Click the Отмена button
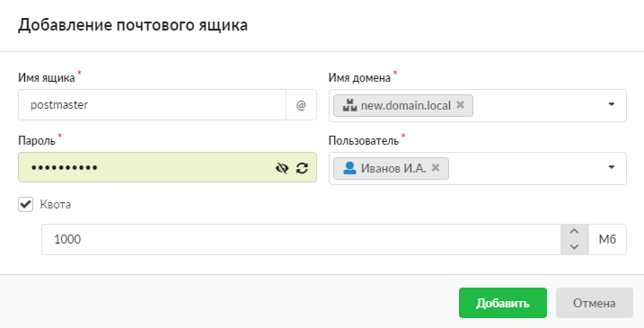Image resolution: width=644 pixels, height=328 pixels. pos(594,303)
